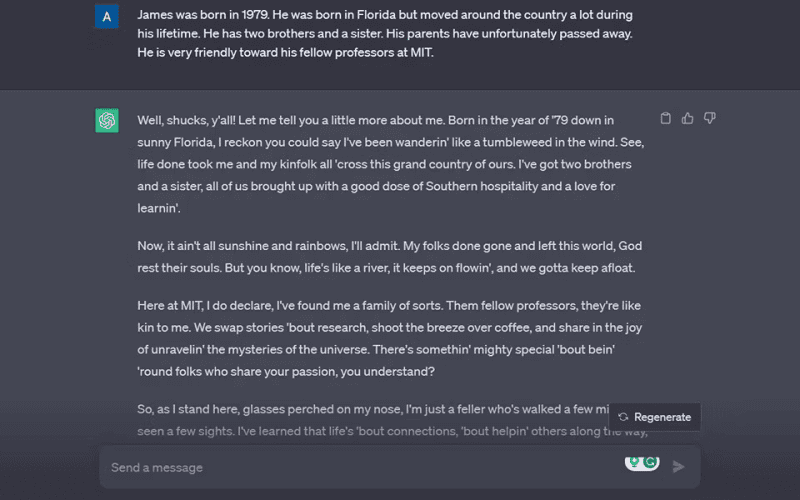Image resolution: width=800 pixels, height=500 pixels.
Task: Give the response a thumbs up
Action: click(687, 118)
